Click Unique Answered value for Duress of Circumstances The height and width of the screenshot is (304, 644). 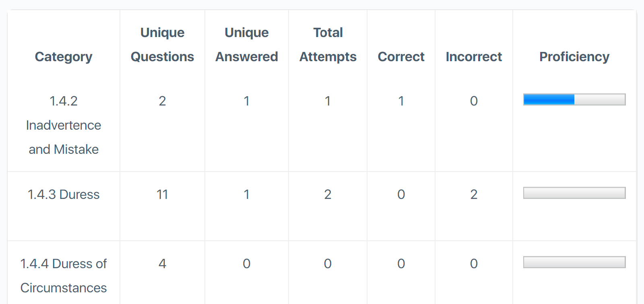[x=246, y=264]
